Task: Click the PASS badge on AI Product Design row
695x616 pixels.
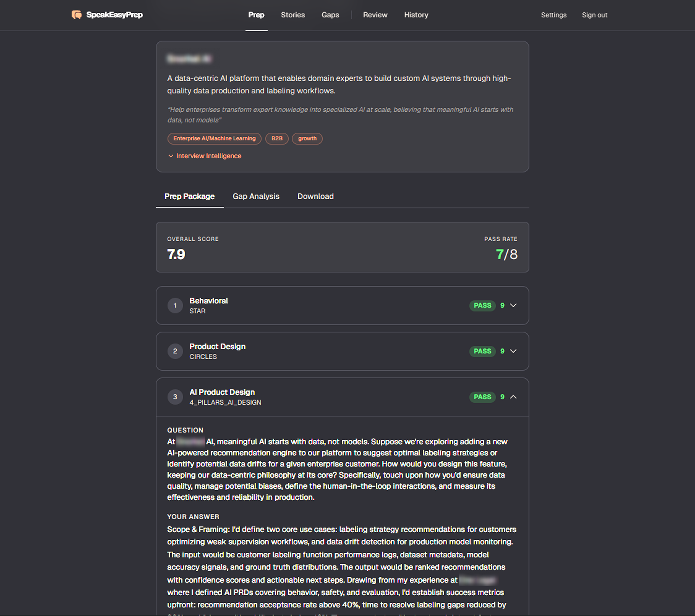Action: tap(482, 397)
